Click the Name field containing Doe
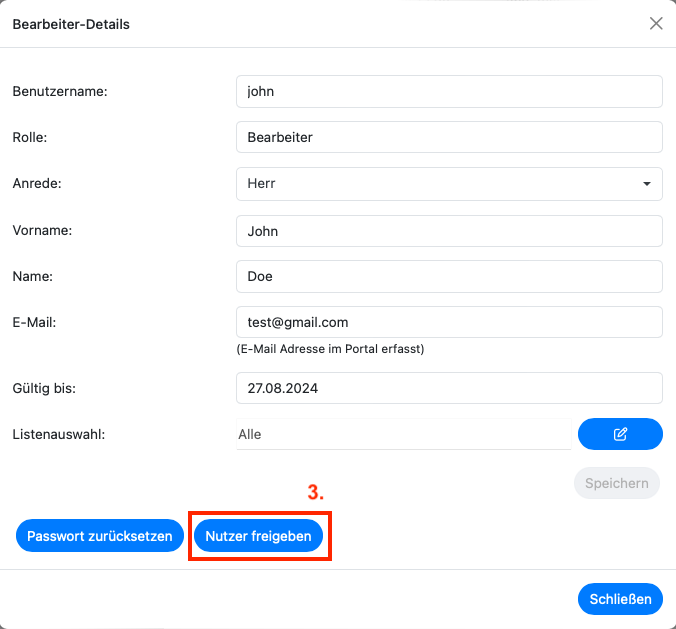This screenshot has width=676, height=629. tap(449, 276)
